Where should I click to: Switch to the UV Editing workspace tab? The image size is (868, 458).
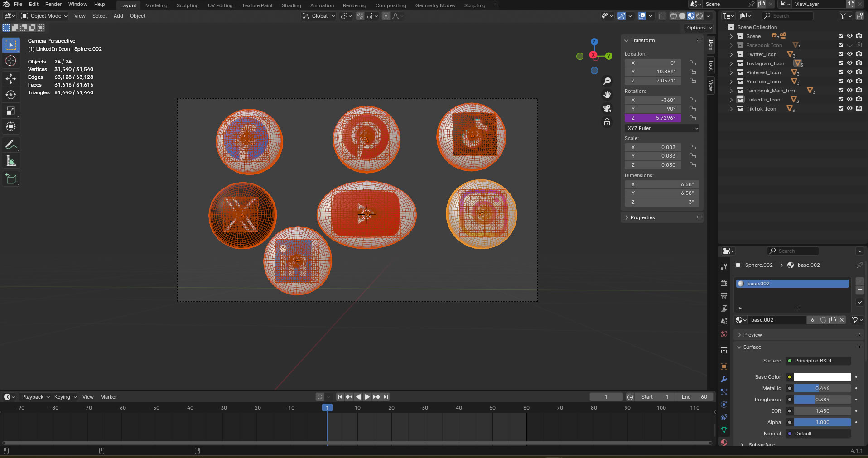coord(220,5)
